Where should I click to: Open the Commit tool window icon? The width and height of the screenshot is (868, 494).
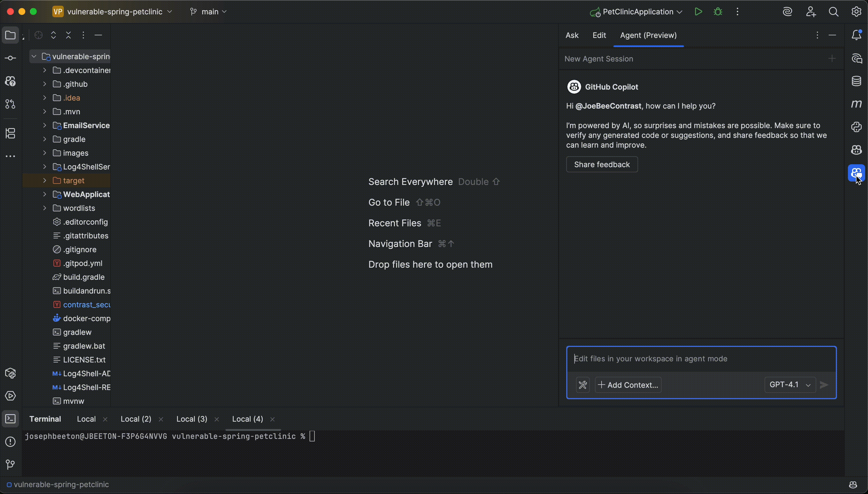point(10,58)
